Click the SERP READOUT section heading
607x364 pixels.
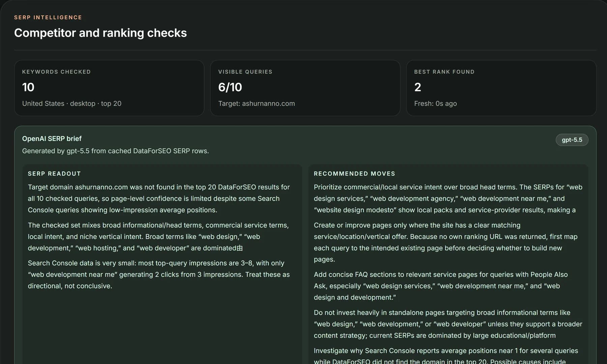(54, 174)
